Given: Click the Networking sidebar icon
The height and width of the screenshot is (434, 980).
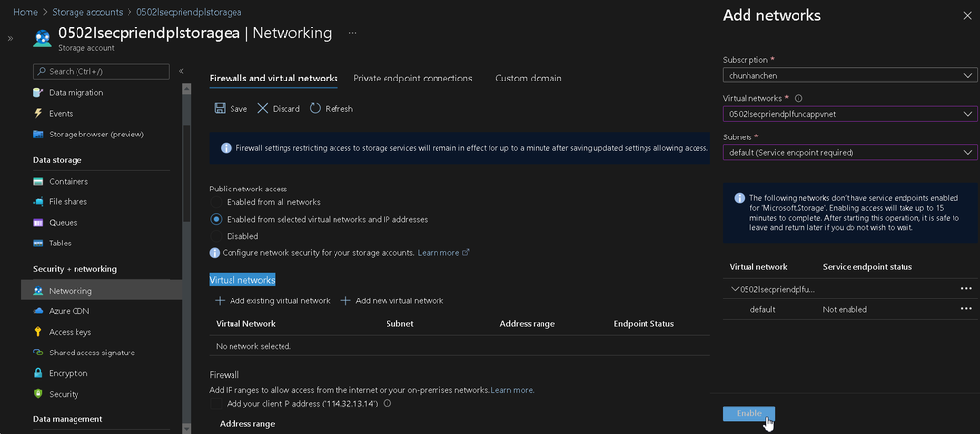Looking at the screenshot, I should (38, 291).
